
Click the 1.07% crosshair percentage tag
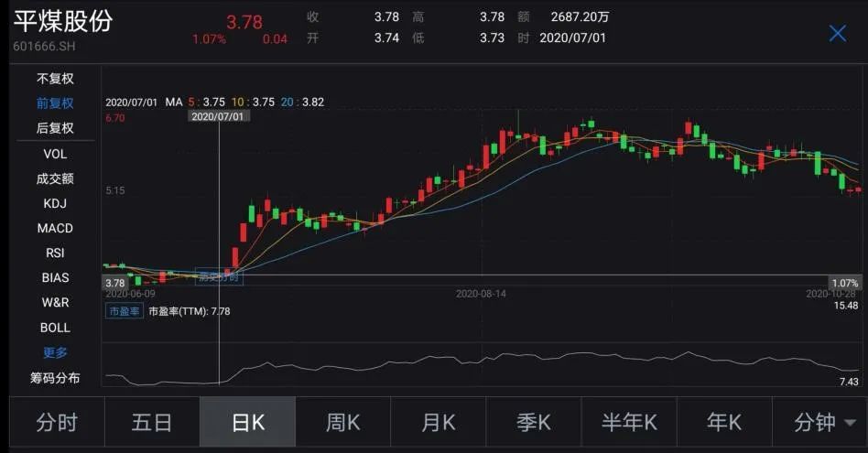click(845, 283)
